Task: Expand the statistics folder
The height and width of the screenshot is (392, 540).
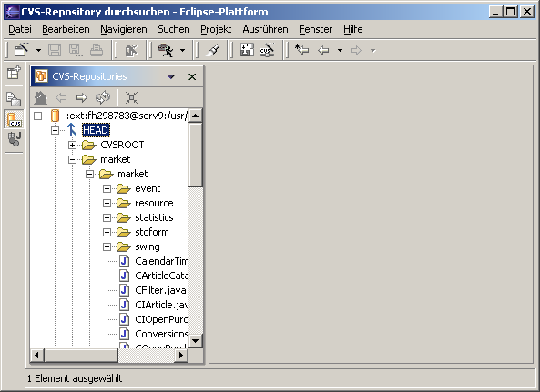Action: tap(107, 217)
